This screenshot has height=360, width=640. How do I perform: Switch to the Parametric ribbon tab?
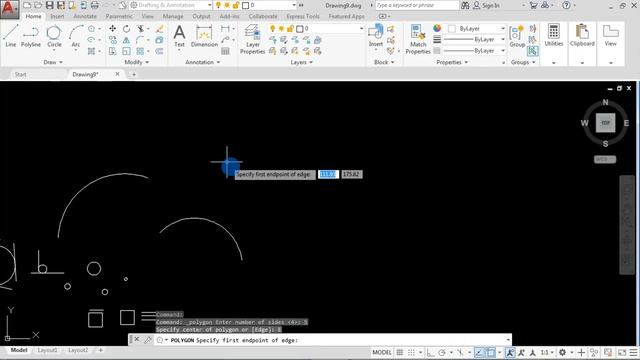(x=119, y=16)
